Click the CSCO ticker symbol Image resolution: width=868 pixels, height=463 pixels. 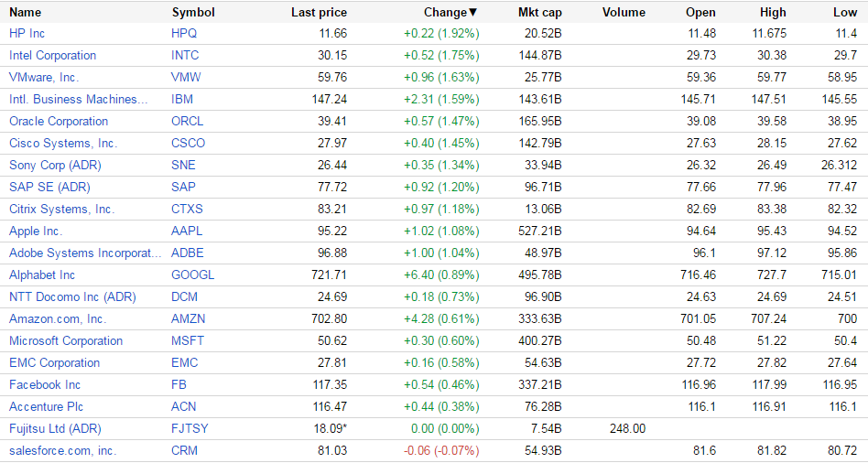(x=188, y=143)
